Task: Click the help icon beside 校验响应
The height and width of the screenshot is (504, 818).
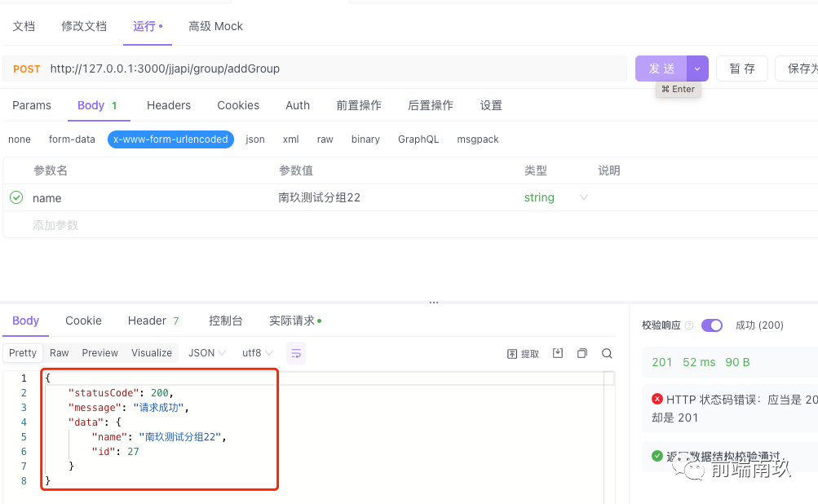Action: [x=689, y=325]
